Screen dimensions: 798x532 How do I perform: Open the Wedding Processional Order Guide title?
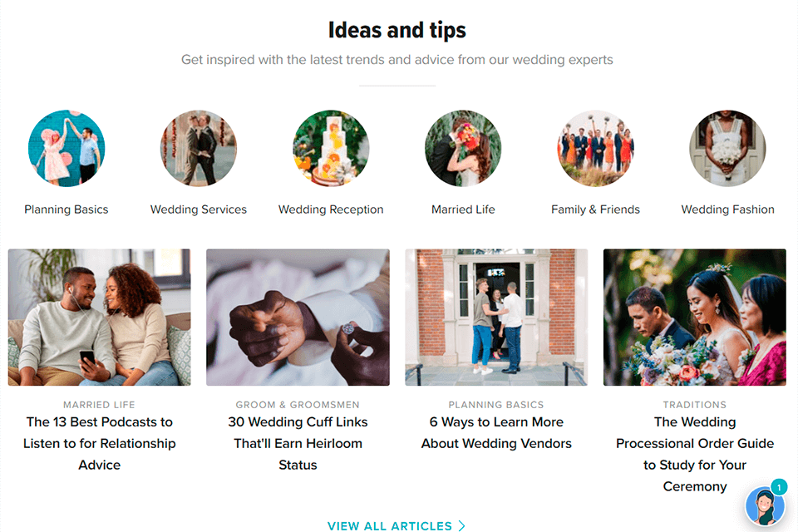coord(695,454)
